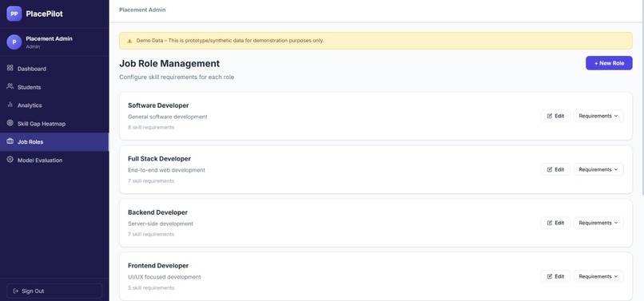
Task: Click the Demo Data notice text
Action: (x=230, y=41)
